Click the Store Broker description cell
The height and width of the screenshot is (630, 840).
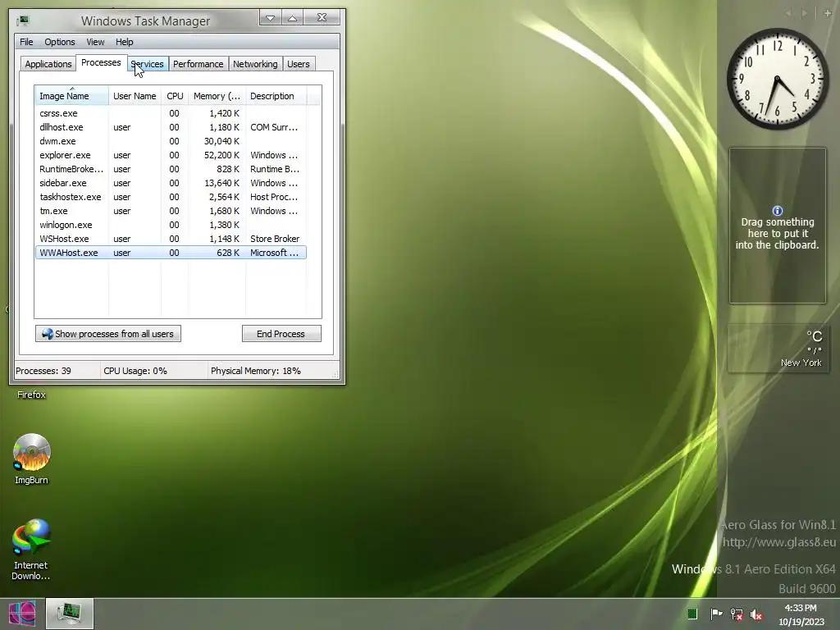point(275,239)
